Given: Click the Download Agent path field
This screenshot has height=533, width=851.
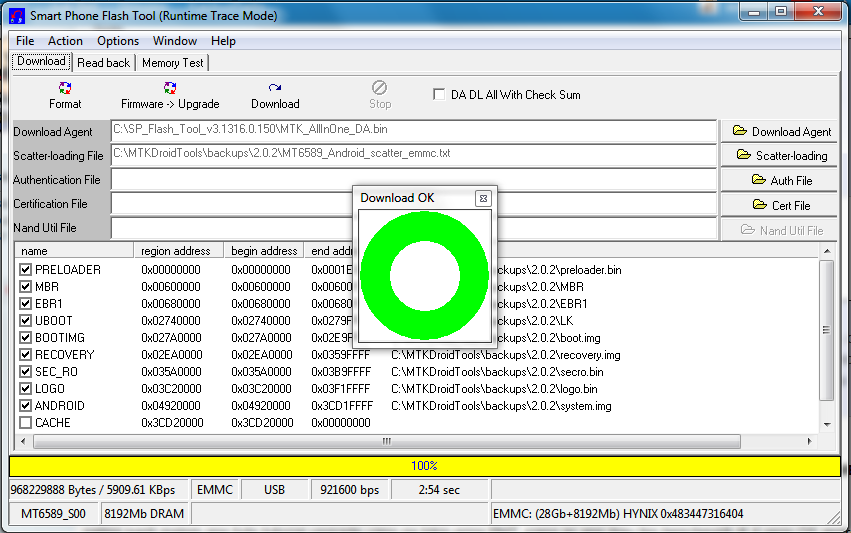Looking at the screenshot, I should [x=414, y=131].
